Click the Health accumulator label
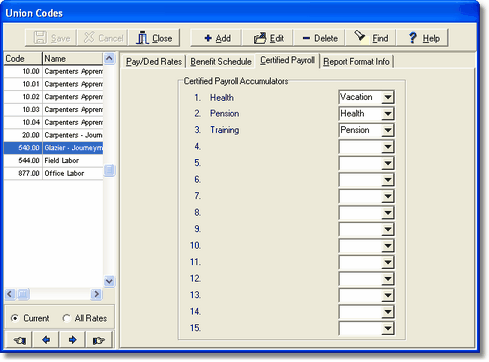Image resolution: width=489 pixels, height=362 pixels. pos(222,98)
